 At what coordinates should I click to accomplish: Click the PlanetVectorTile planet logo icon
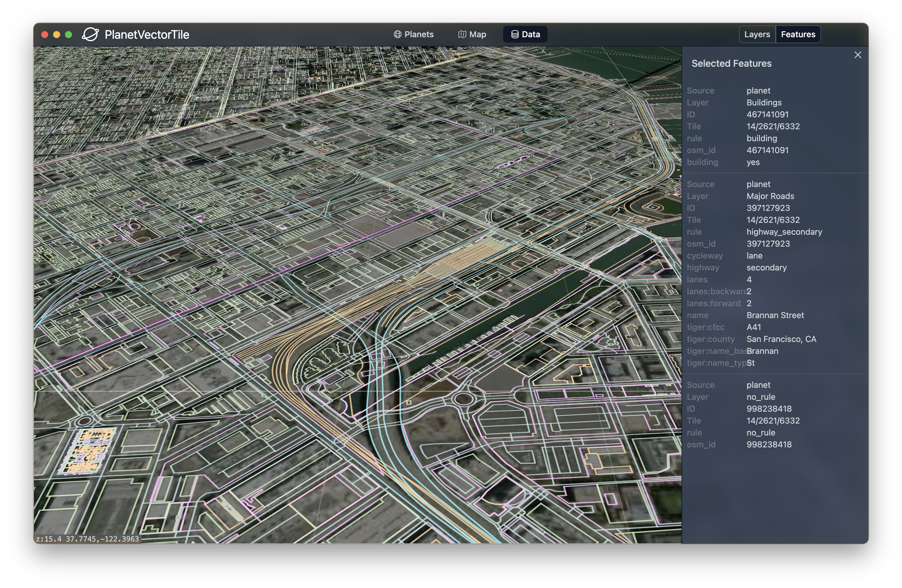pos(90,35)
